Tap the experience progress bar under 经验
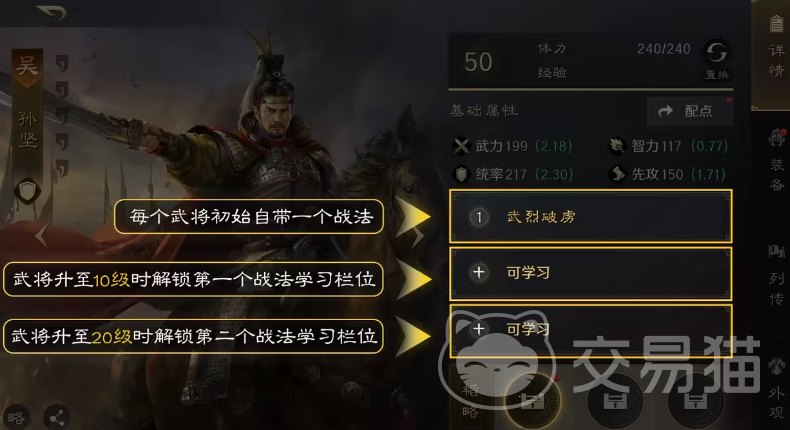The width and height of the screenshot is (790, 430). 590,90
